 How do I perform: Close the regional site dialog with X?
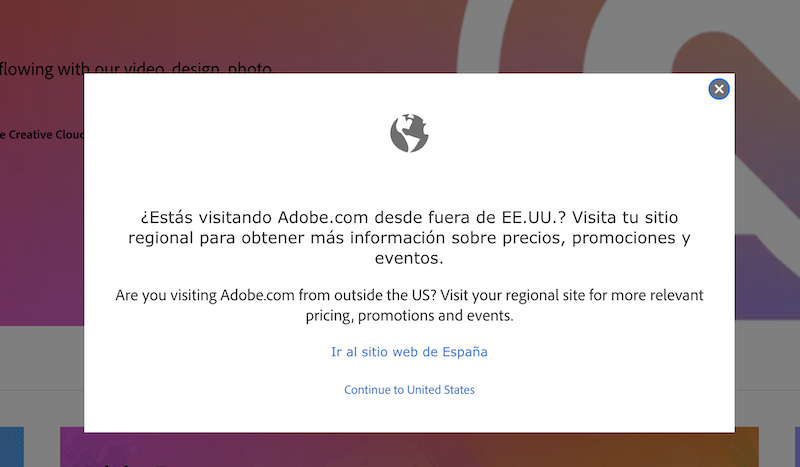[x=719, y=89]
